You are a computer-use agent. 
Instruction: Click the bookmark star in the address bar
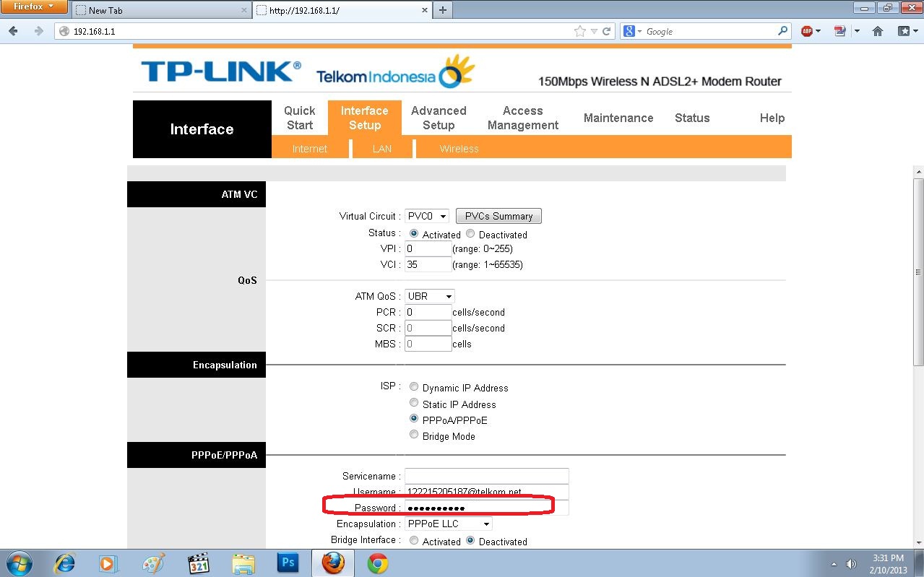tap(579, 31)
